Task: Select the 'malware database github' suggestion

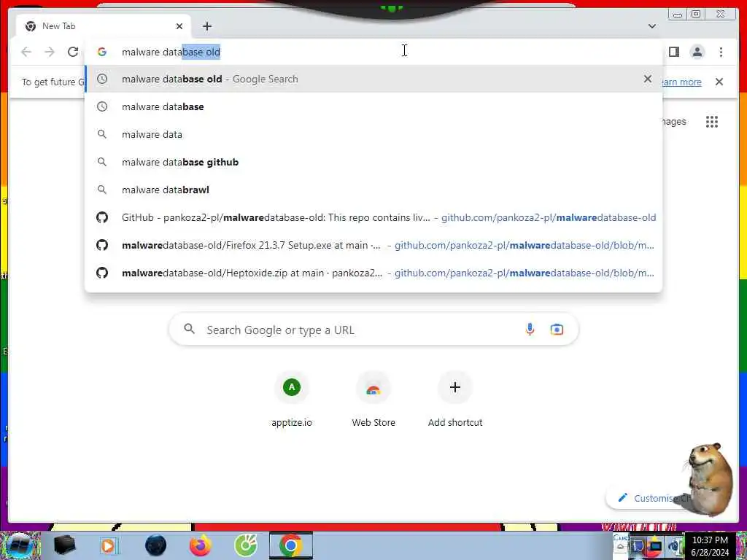Action: coord(373,162)
